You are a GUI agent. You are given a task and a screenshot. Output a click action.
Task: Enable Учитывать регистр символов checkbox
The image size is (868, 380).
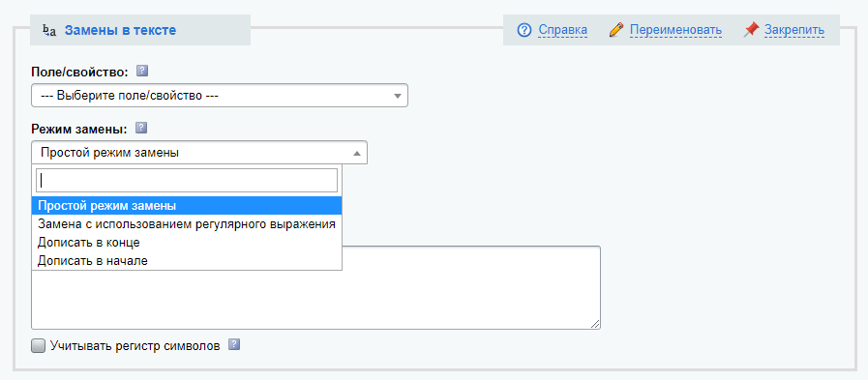tap(38, 346)
